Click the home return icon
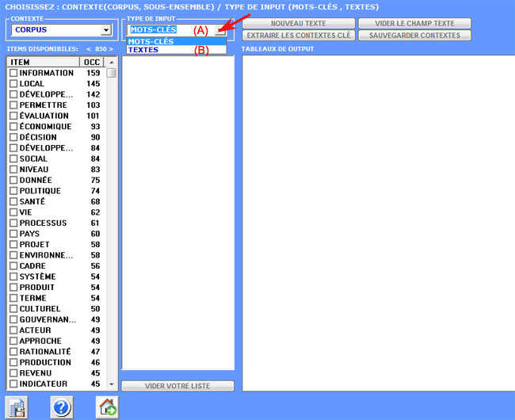 (108, 407)
